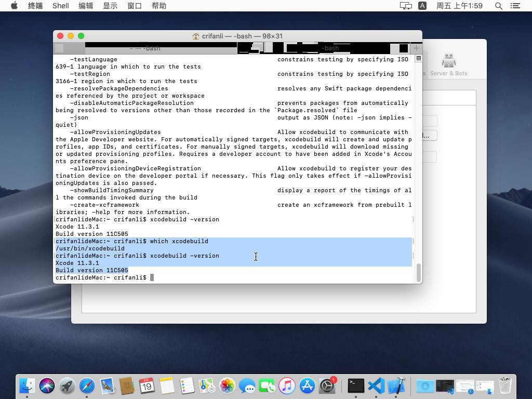Click the highlighted "Build version 11C505" line

tap(92, 270)
